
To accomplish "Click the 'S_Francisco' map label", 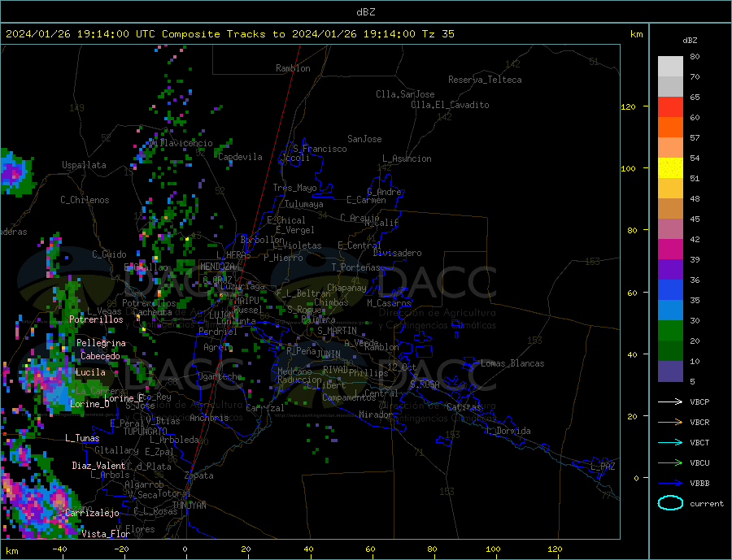I will (x=320, y=149).
